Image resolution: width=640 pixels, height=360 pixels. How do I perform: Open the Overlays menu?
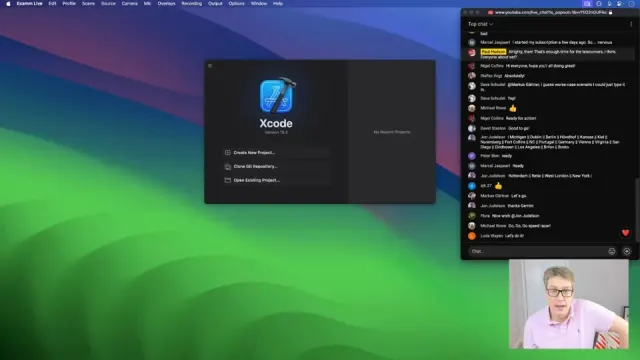pyautogui.click(x=166, y=4)
